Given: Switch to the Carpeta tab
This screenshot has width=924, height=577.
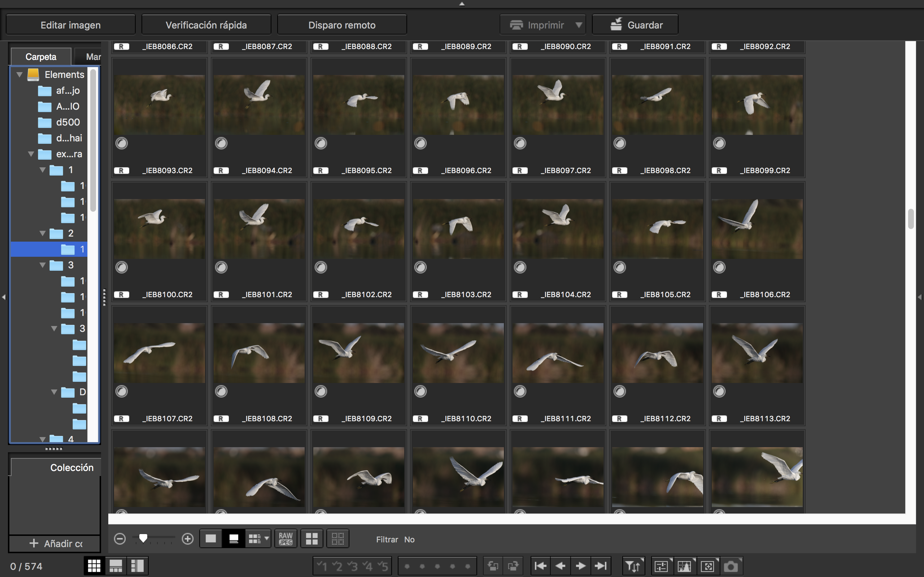Looking at the screenshot, I should tap(41, 57).
